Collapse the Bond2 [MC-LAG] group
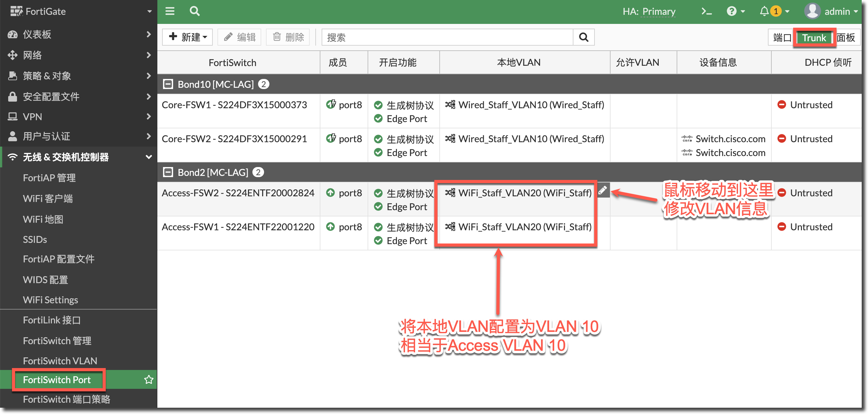Screen dimensions: 868x414 pos(168,172)
